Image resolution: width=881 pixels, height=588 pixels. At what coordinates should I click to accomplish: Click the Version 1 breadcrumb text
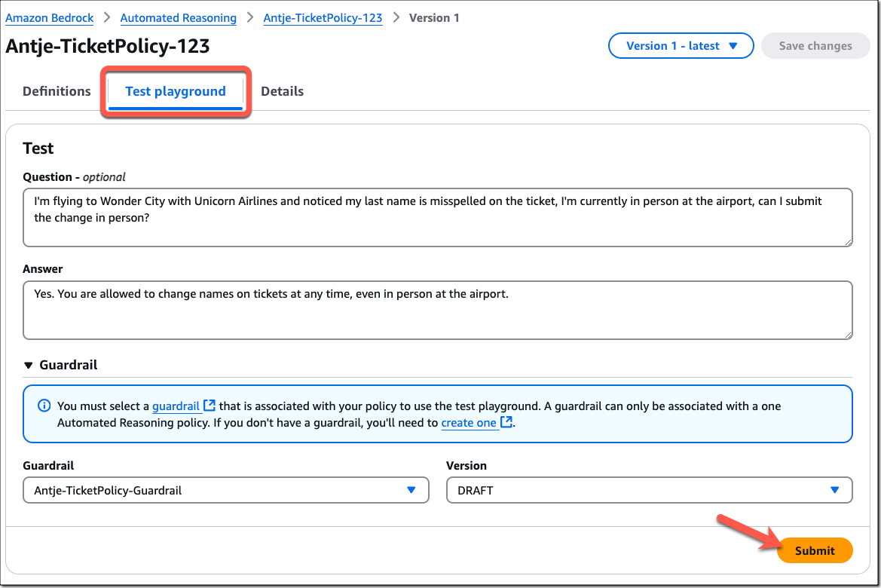434,18
